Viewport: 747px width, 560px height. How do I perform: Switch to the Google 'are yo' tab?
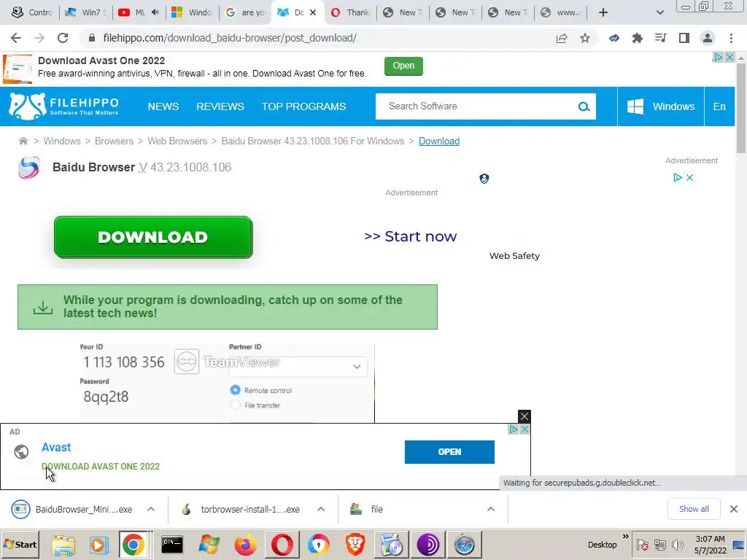tap(246, 13)
